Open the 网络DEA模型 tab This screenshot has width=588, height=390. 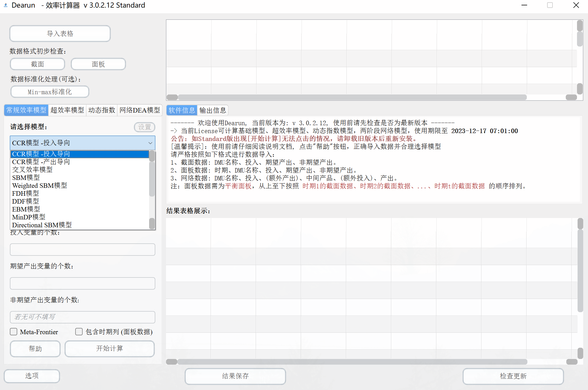(x=140, y=110)
